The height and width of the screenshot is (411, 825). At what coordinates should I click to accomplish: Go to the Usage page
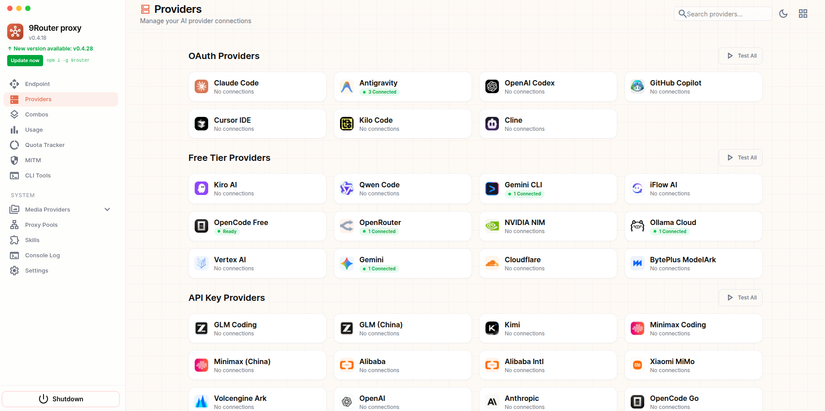(x=61, y=129)
